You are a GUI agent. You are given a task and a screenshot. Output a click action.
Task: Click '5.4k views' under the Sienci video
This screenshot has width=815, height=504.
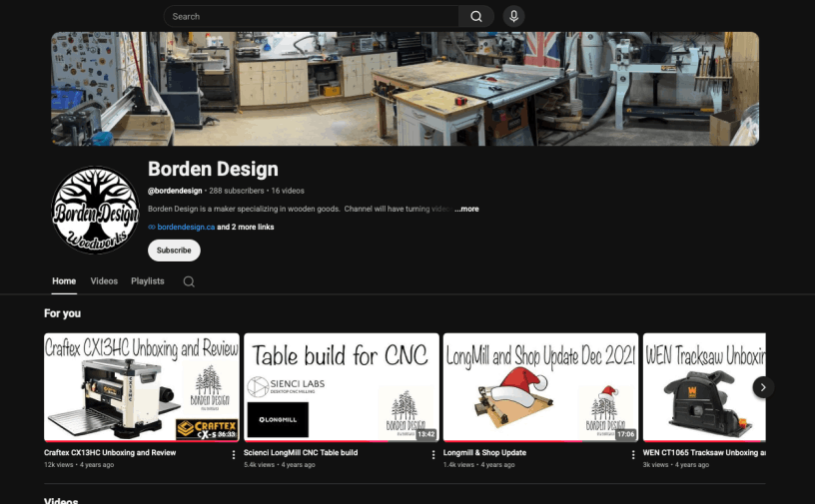(259, 465)
